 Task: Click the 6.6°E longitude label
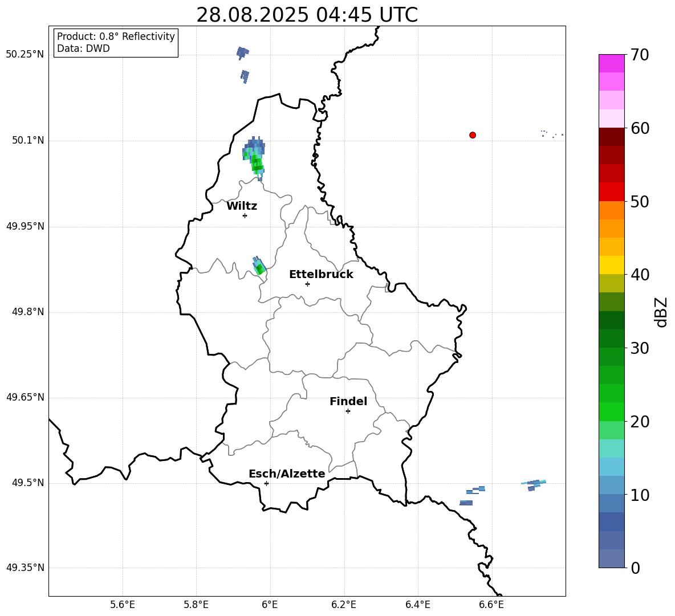[491, 605]
